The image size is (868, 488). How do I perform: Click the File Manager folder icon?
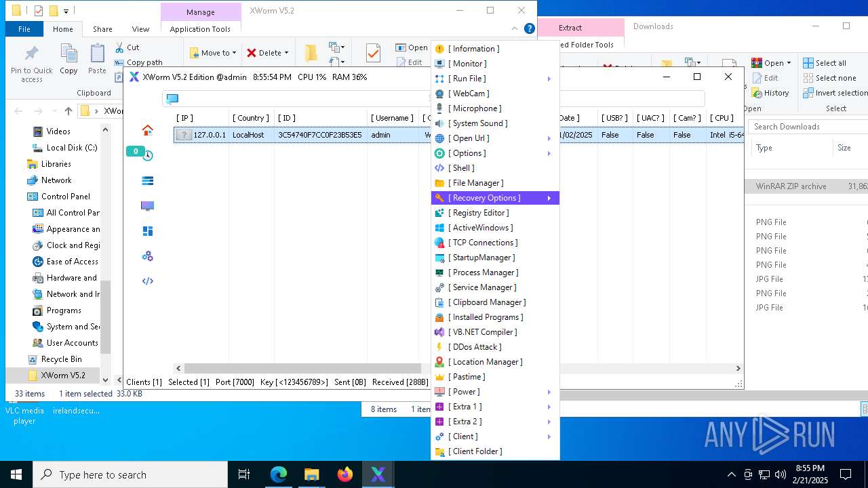439,183
